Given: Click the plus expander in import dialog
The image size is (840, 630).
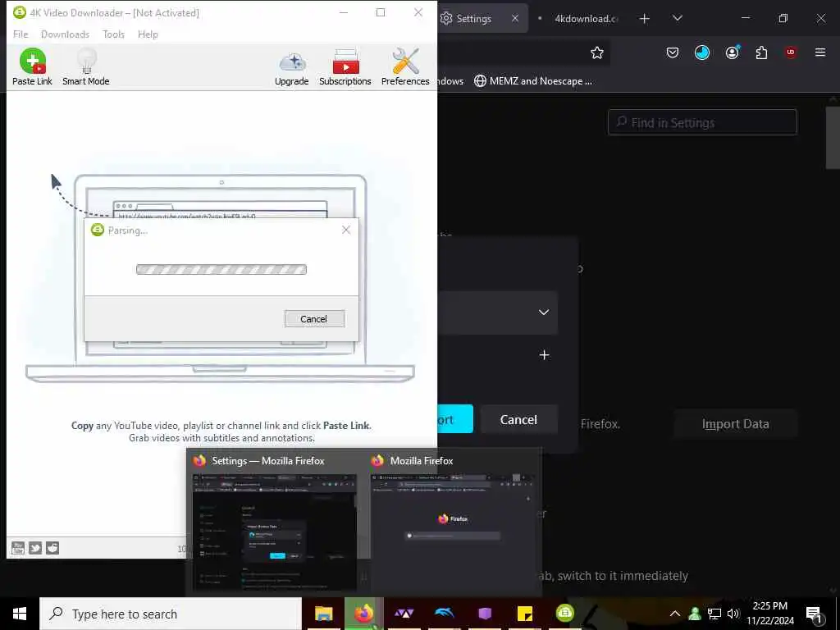Looking at the screenshot, I should tap(545, 354).
